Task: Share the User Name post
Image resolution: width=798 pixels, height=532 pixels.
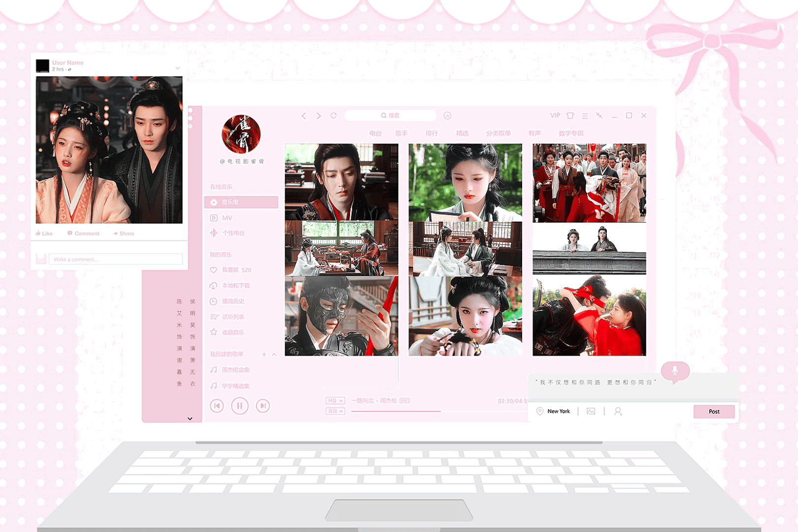Action: (124, 233)
